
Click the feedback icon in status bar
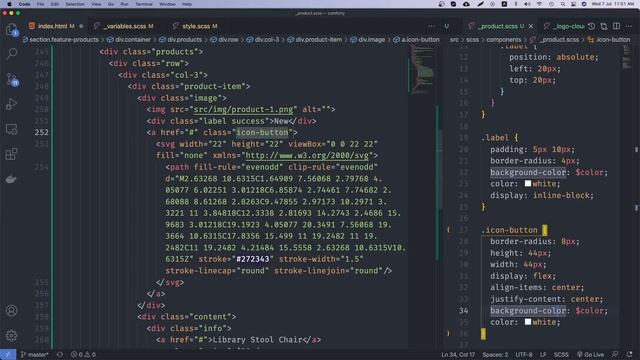(615, 354)
